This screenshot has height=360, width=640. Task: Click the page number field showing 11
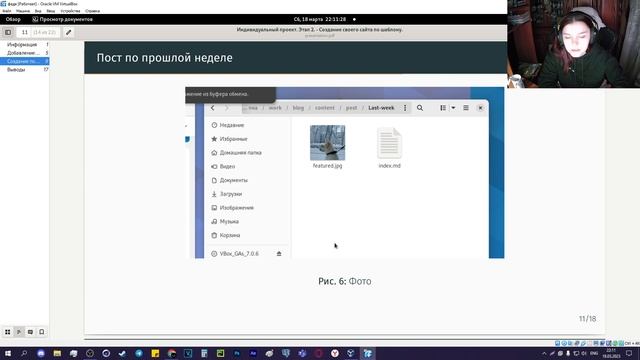[x=24, y=32]
